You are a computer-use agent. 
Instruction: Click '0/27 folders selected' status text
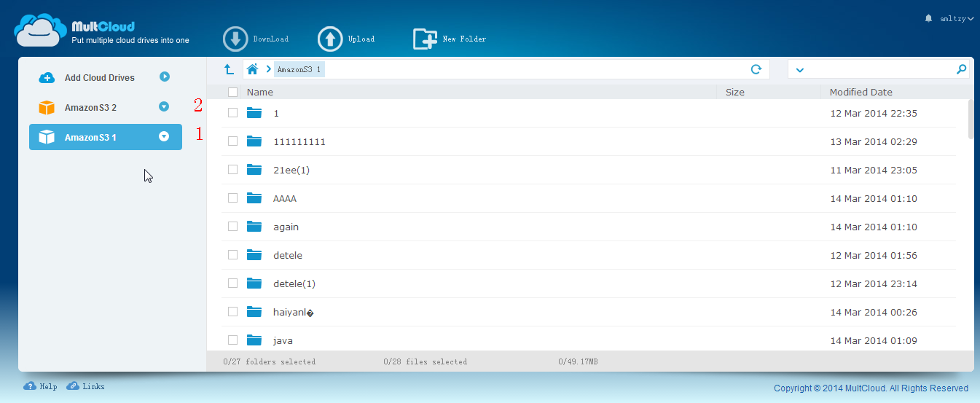point(270,361)
